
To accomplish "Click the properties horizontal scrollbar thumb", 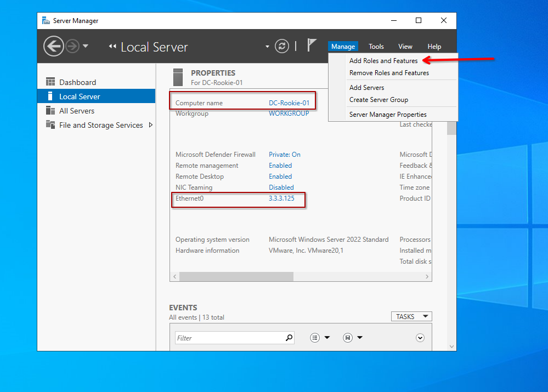I will click(x=236, y=276).
